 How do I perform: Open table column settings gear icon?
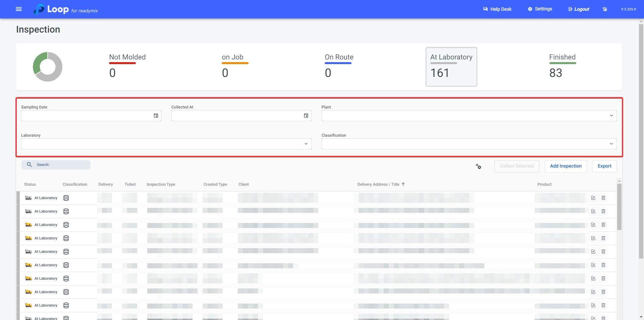point(479,167)
